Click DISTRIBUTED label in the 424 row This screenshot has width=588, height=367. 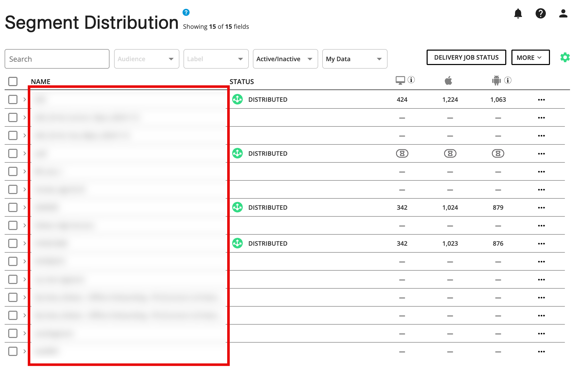[x=268, y=100]
